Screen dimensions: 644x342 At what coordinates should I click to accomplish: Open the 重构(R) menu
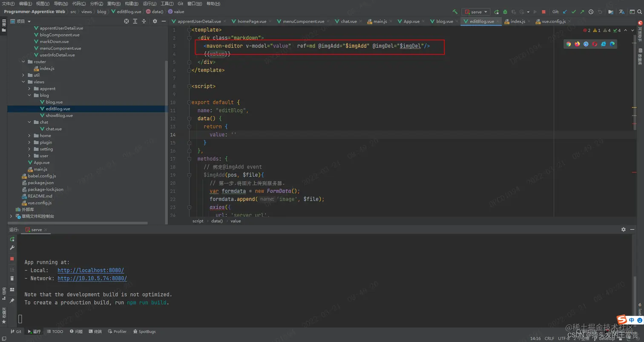(114, 3)
